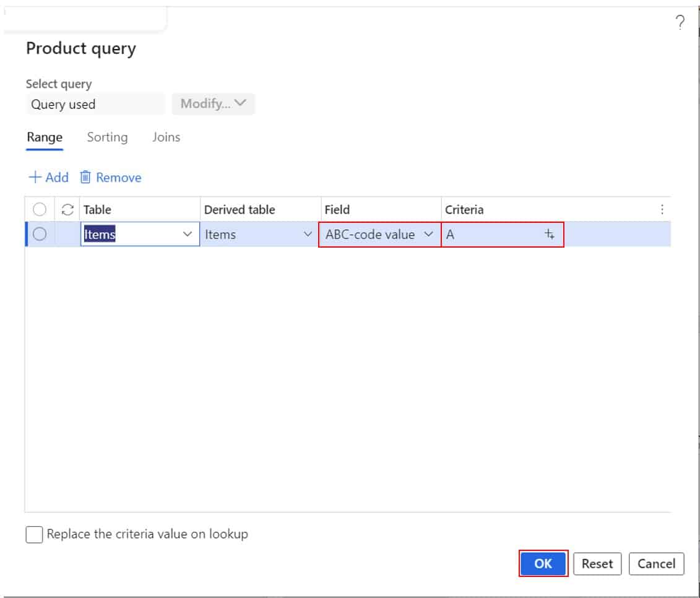The image size is (700, 598).
Task: Click the trash can Remove icon
Action: click(x=85, y=178)
